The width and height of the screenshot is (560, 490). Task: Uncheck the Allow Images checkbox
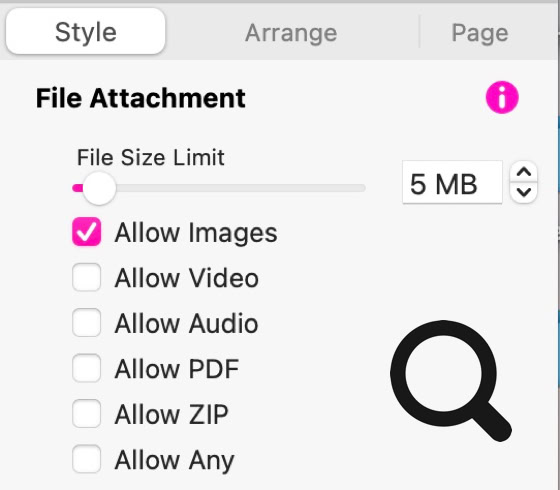coord(86,232)
